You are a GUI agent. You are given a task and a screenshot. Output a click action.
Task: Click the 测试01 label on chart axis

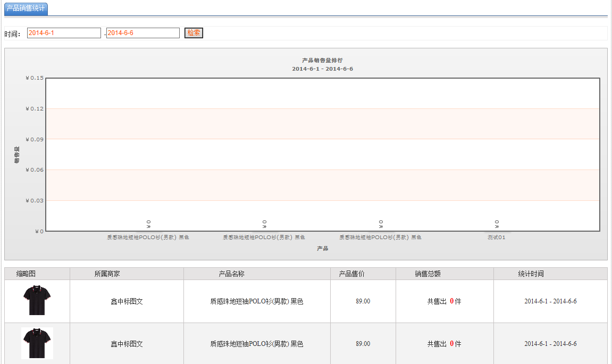pyautogui.click(x=496, y=238)
